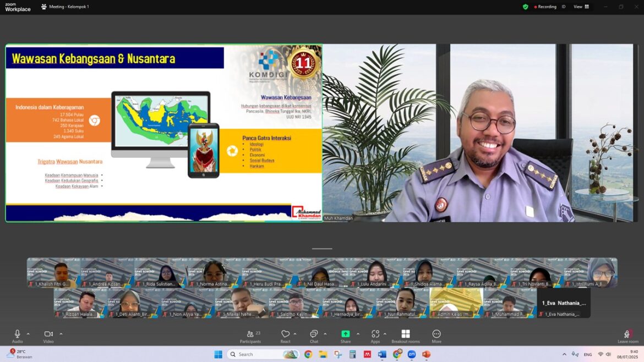Toggle the Audio microphone mute
The width and height of the screenshot is (644, 362).
(x=17, y=336)
